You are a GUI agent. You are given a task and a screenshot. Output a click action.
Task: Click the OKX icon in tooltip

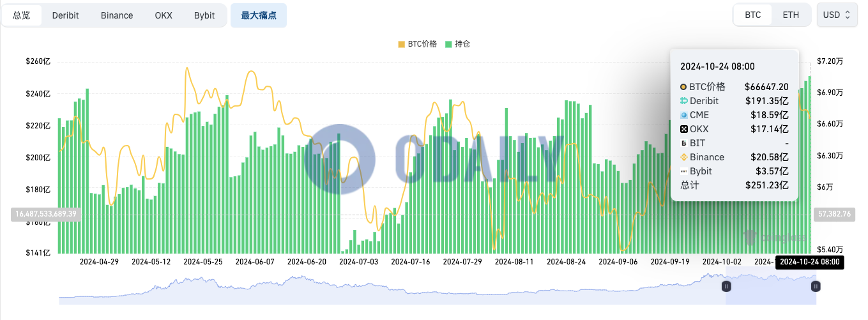[683, 129]
